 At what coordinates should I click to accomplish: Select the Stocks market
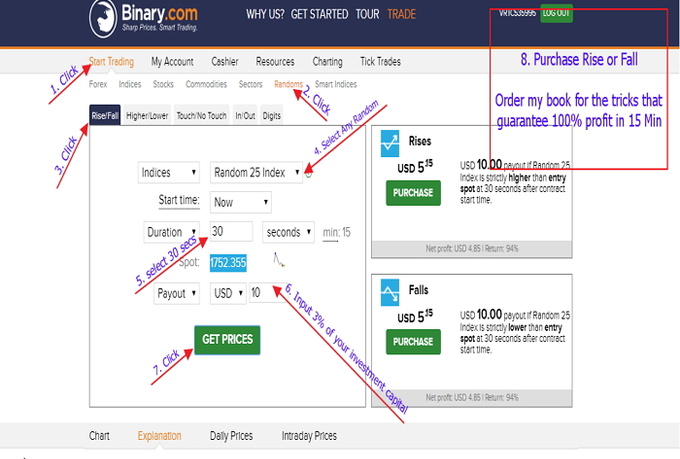[163, 84]
